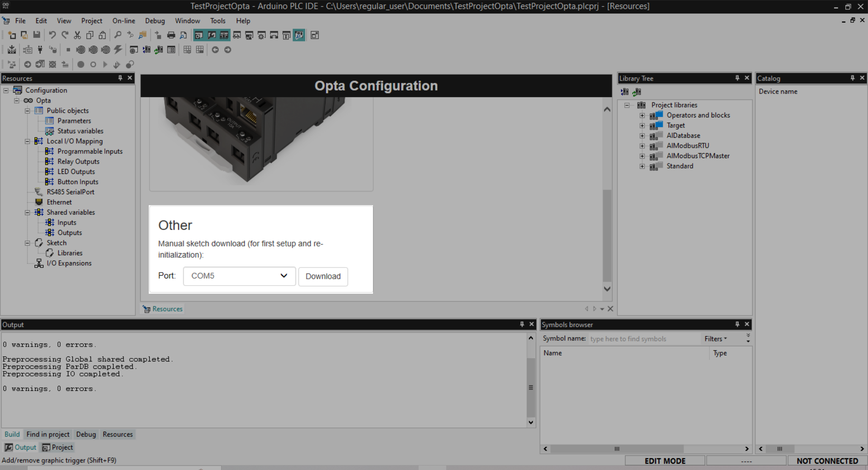This screenshot has width=868, height=470.
Task: Click the Copy icon in toolbar
Action: point(90,35)
